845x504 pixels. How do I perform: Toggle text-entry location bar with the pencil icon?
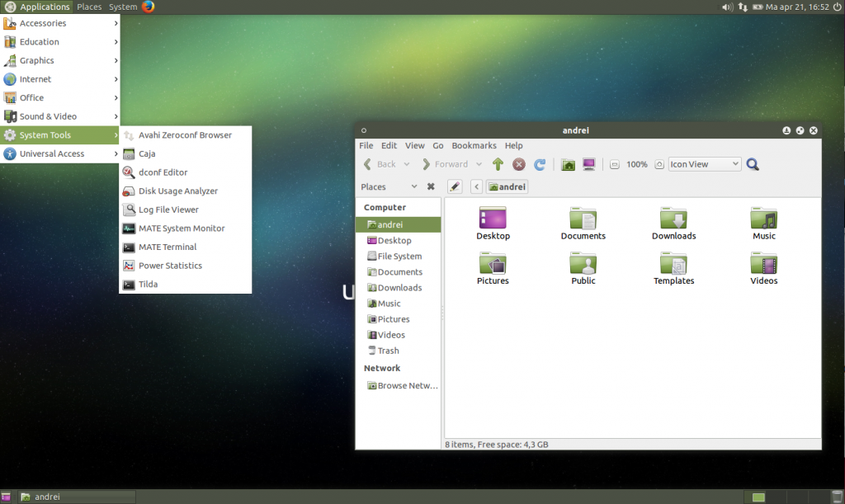(x=455, y=186)
